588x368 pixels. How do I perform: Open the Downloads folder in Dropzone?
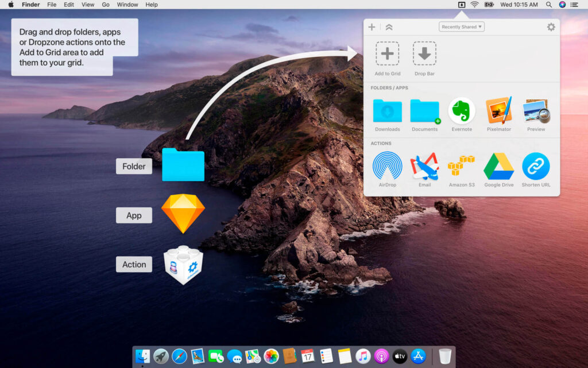(x=387, y=110)
